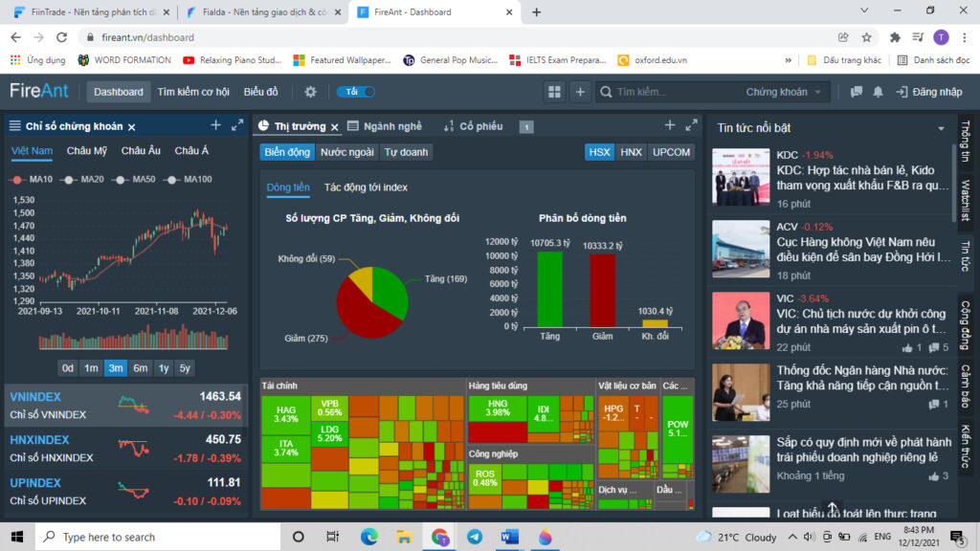Open KDC news article thumbnail
Viewport: 980px width, 551px height.
coord(741,177)
